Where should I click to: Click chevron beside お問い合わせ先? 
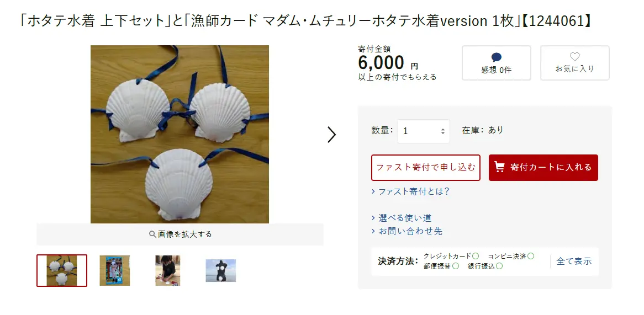coord(373,231)
